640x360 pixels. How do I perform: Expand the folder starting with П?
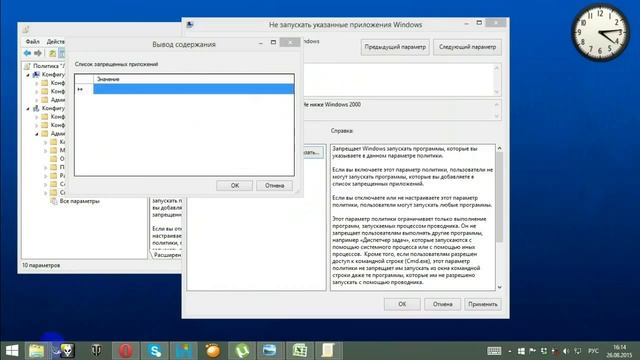(46, 167)
